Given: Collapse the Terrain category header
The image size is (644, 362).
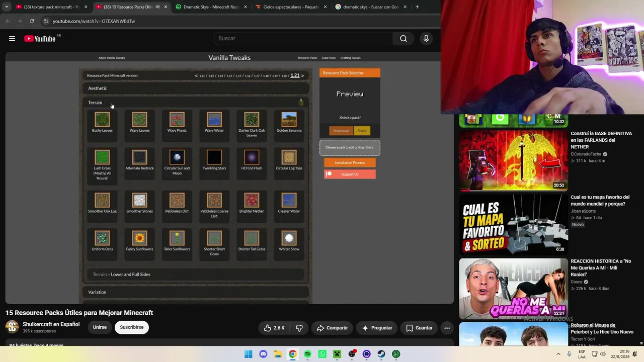Looking at the screenshot, I should (196, 103).
